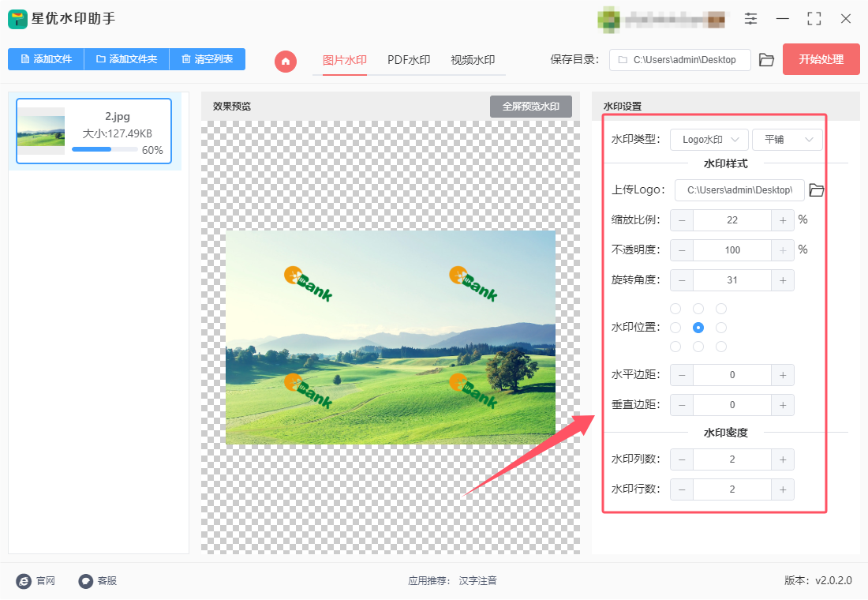This screenshot has width=868, height=600.
Task: Increase 水平边距 with plus button
Action: click(x=783, y=375)
